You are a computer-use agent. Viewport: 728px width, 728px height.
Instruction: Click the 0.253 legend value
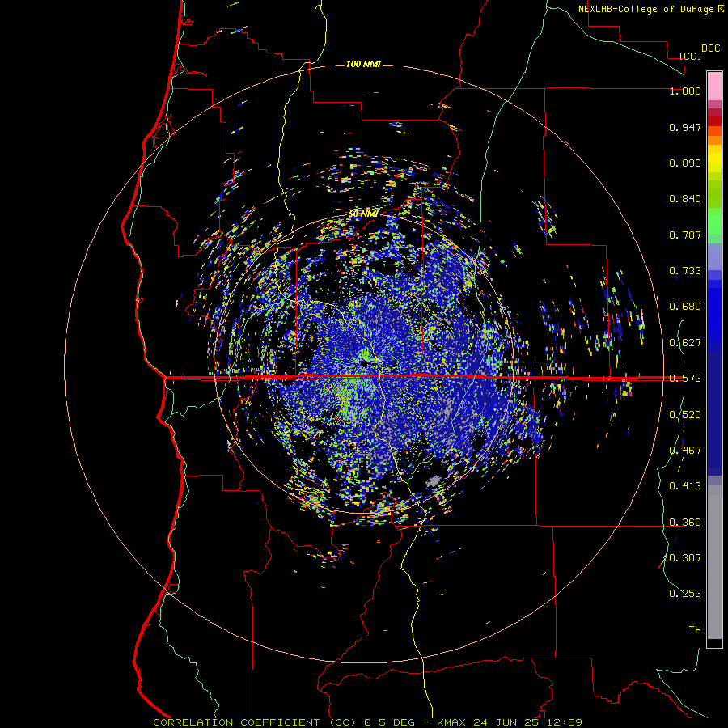click(685, 594)
